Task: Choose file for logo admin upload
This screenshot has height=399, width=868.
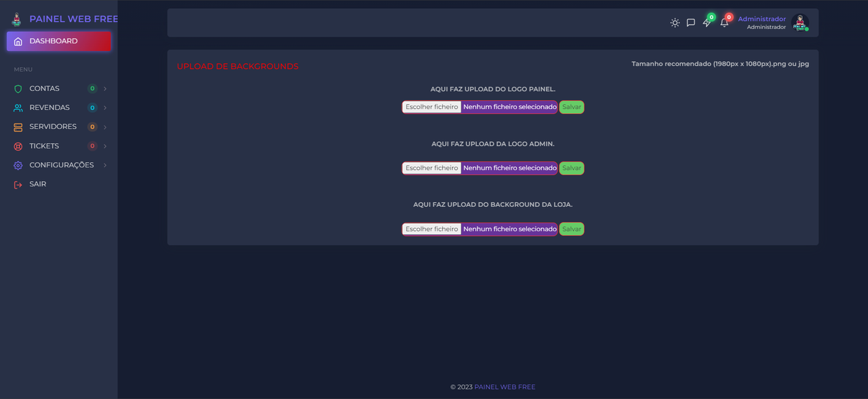Action: [x=432, y=168]
